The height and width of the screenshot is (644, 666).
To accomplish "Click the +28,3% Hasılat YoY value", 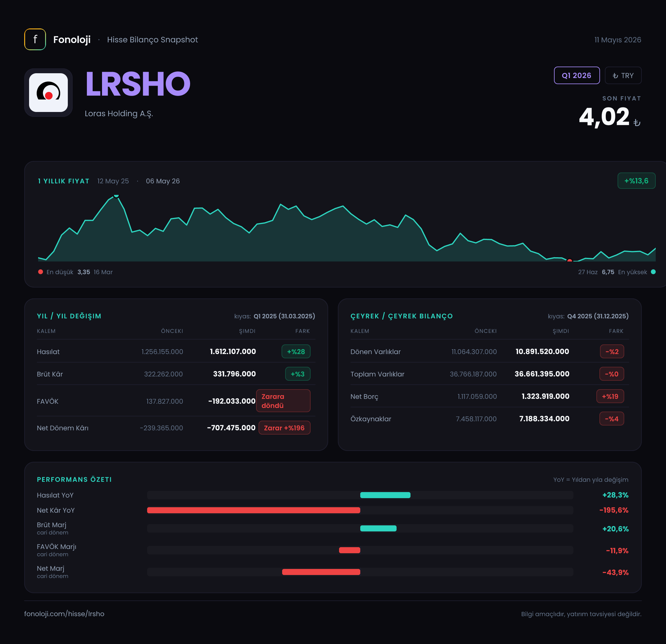I will (615, 495).
